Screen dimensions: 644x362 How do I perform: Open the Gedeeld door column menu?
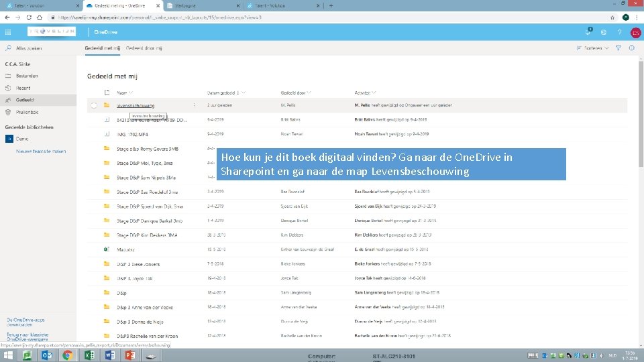pyautogui.click(x=296, y=93)
